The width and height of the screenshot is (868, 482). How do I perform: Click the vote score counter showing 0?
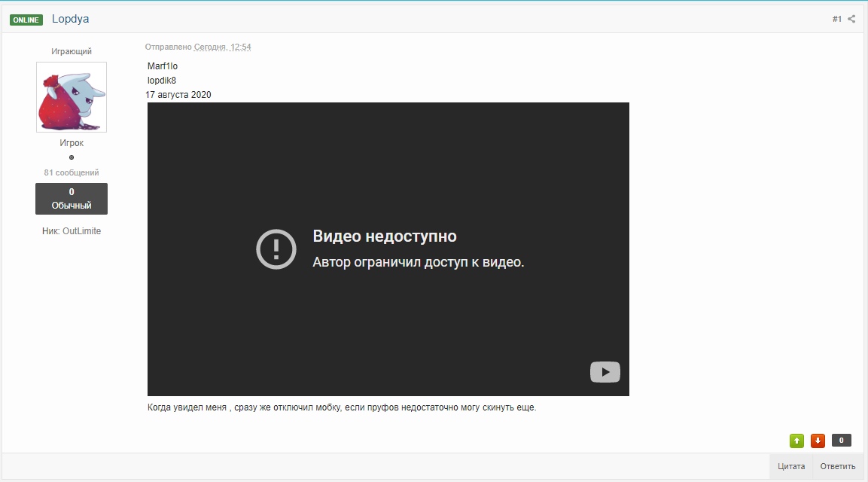(x=841, y=441)
